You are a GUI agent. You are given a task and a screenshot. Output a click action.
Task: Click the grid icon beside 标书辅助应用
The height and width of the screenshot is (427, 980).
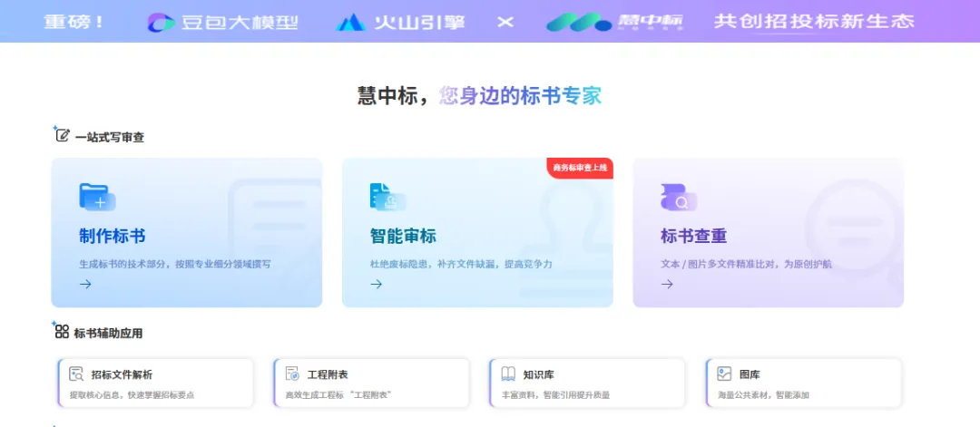click(x=62, y=331)
